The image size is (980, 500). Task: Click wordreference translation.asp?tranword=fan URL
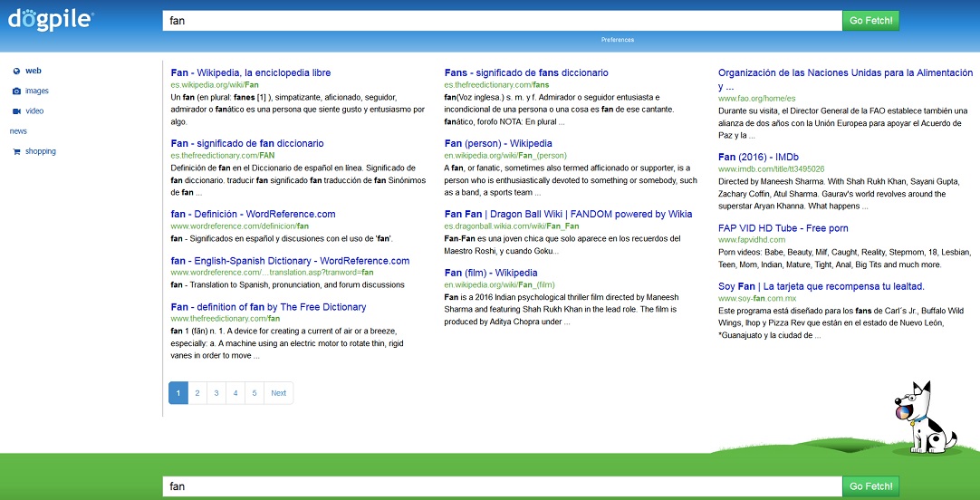click(272, 273)
